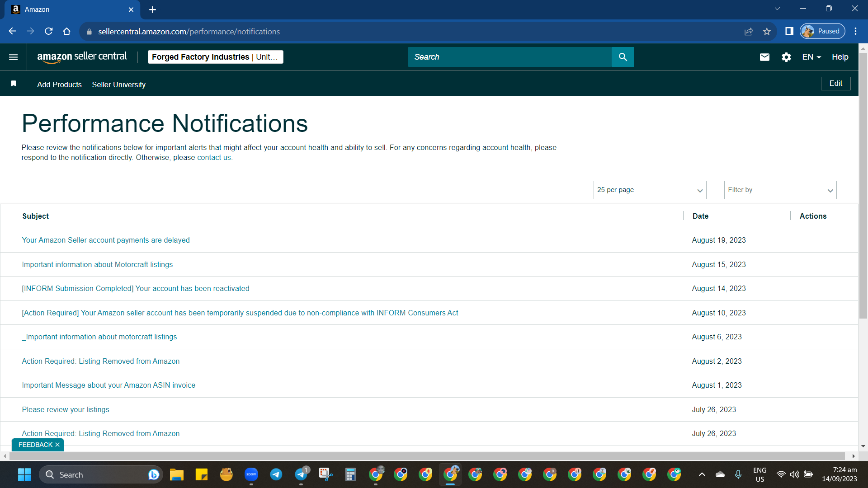Reload the current page
The image size is (868, 488).
(49, 31)
